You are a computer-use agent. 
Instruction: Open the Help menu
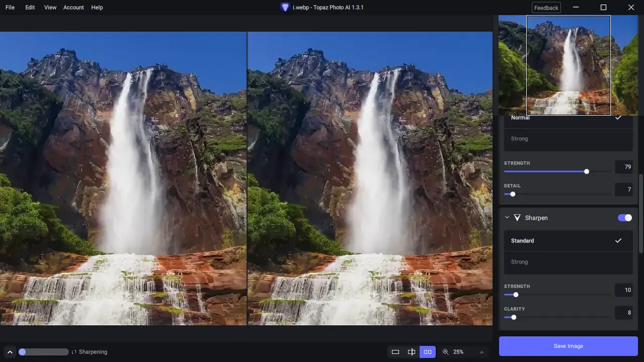coord(97,8)
